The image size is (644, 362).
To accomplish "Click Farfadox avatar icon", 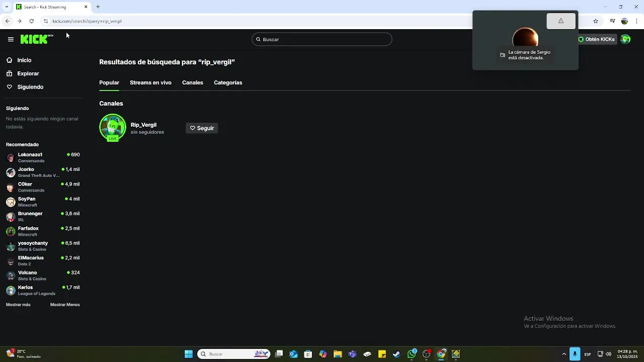I will pos(11,231).
